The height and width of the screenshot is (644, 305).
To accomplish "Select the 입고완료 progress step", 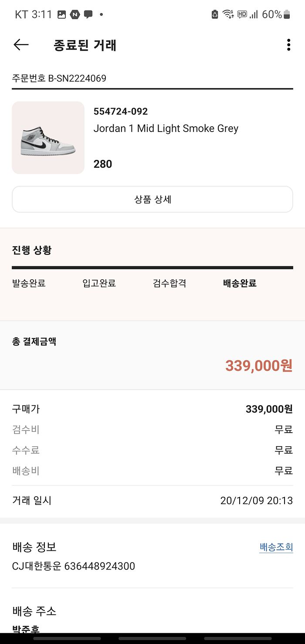I will pos(99,283).
